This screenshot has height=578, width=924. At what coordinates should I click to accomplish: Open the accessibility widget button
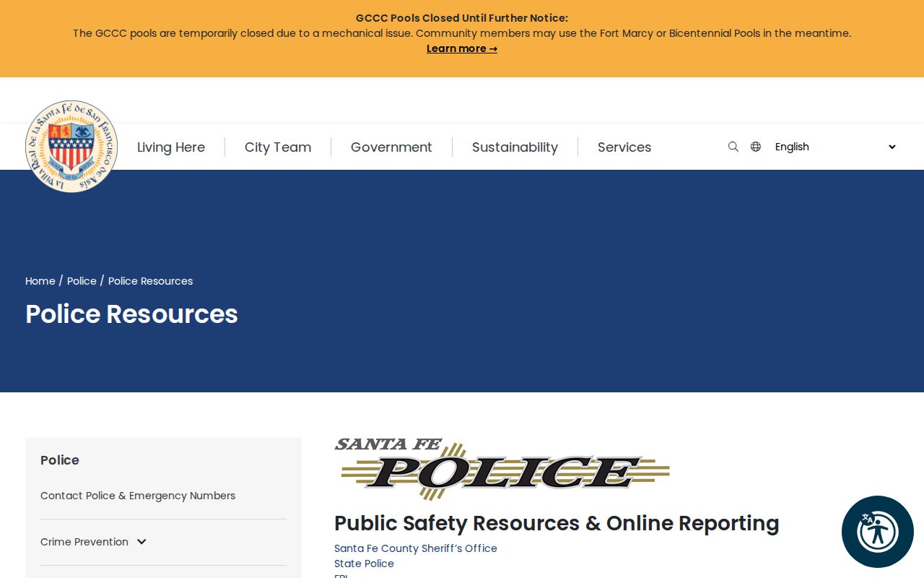tap(878, 532)
